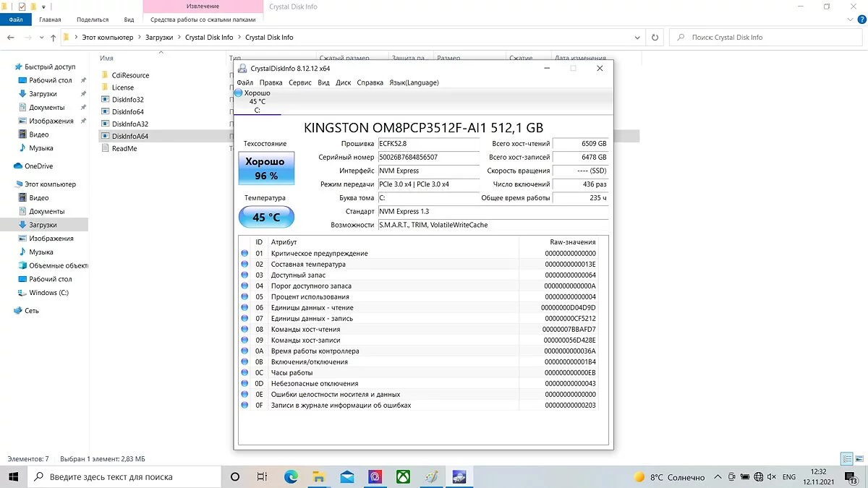Click the Explorer back navigation arrow
The width and height of the screenshot is (868, 488).
pyautogui.click(x=11, y=38)
